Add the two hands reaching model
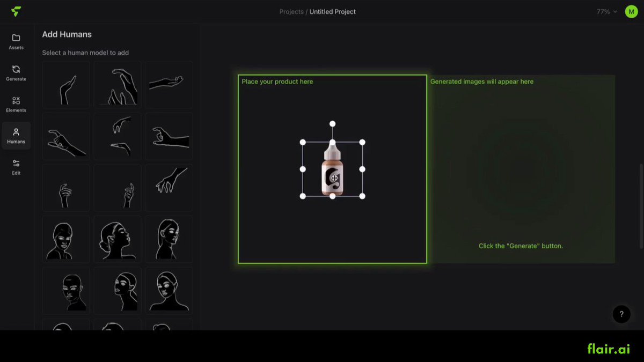The width and height of the screenshot is (644, 362). coord(118,85)
